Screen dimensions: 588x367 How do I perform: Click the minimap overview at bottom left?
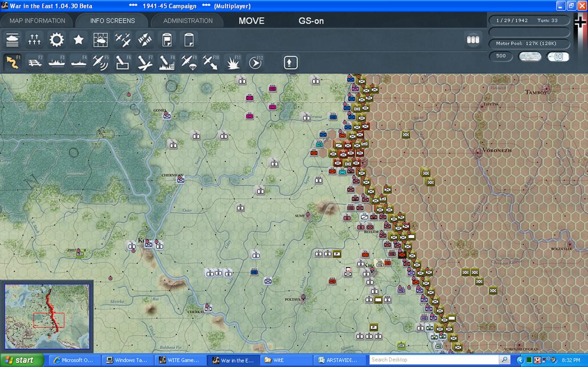[47, 316]
